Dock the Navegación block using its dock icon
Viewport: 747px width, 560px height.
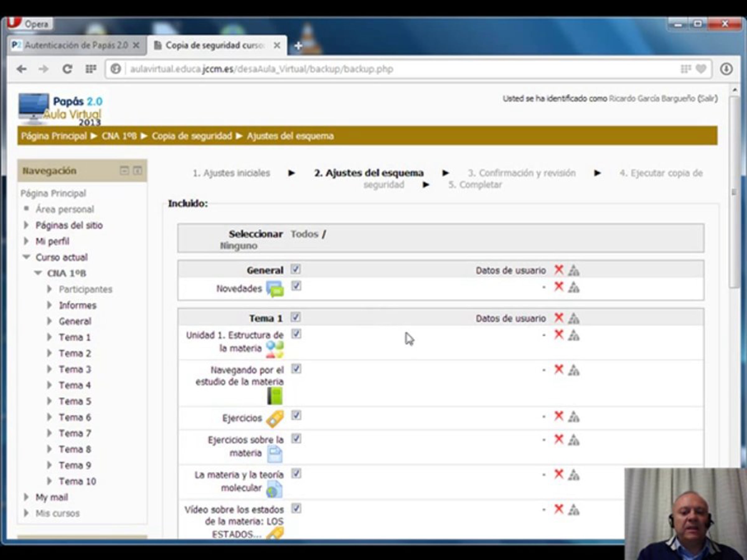coord(137,170)
